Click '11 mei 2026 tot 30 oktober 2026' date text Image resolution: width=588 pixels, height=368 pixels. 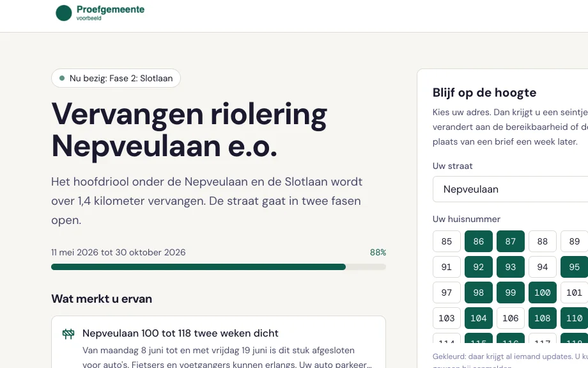118,252
